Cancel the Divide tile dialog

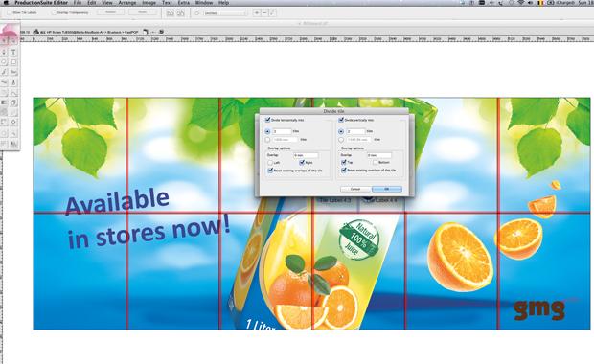(355, 189)
